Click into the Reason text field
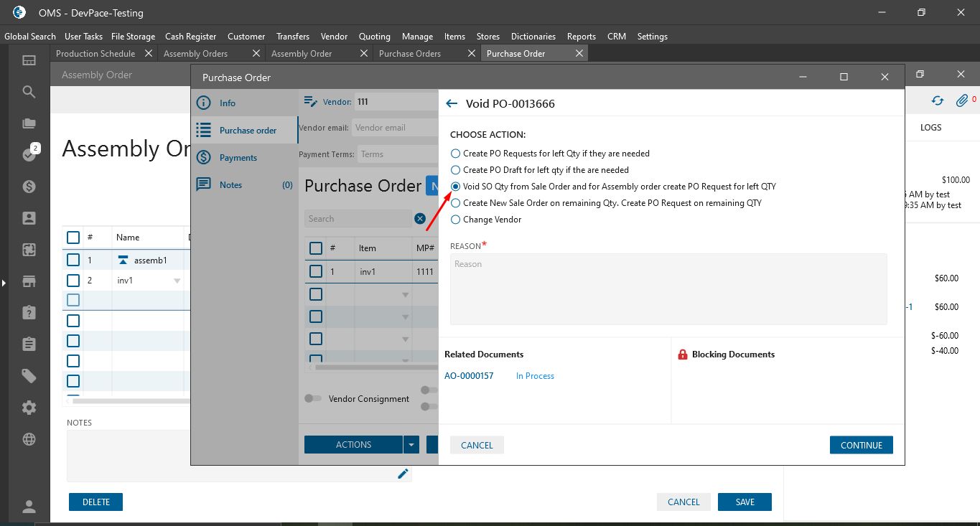The image size is (980, 526). coord(668,288)
